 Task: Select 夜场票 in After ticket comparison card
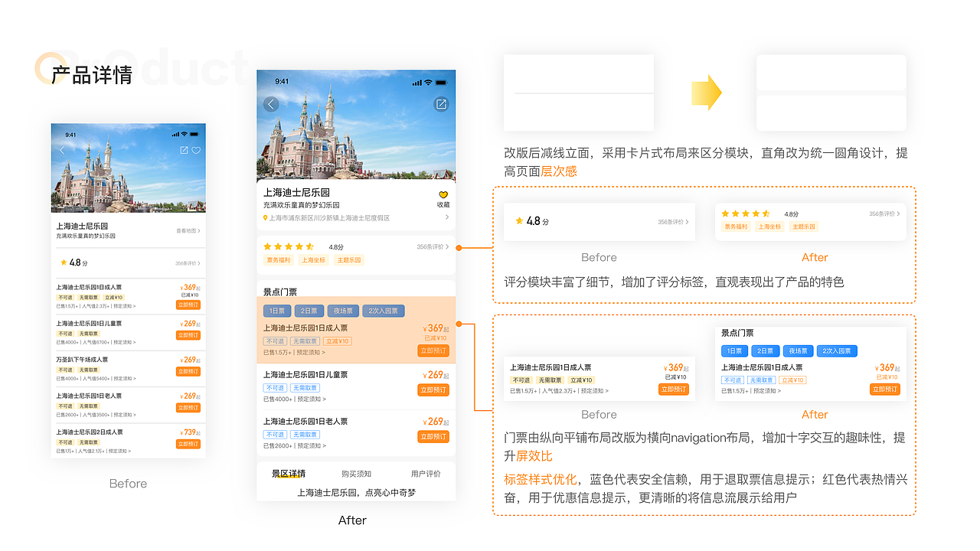click(798, 351)
